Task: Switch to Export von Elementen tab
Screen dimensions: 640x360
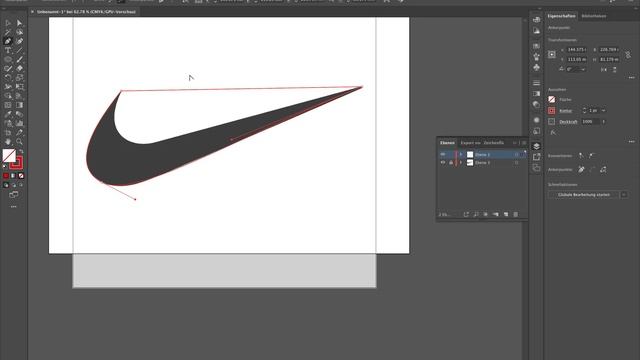Action: [470, 143]
